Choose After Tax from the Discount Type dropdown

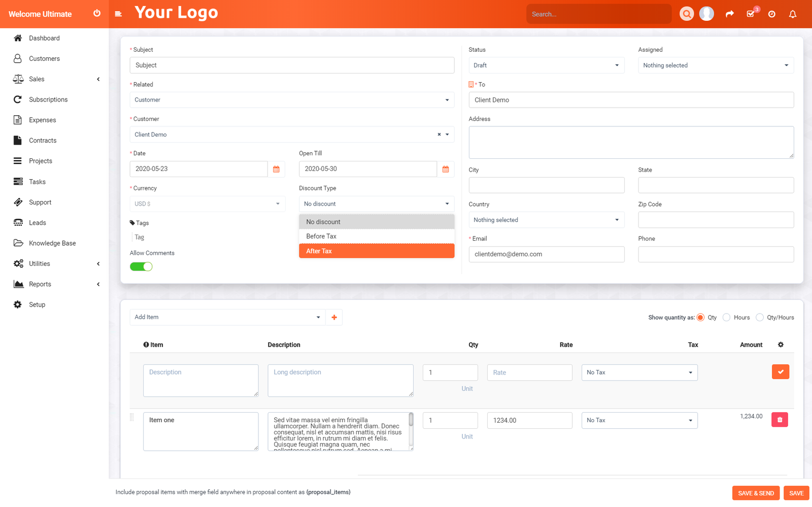pos(376,250)
